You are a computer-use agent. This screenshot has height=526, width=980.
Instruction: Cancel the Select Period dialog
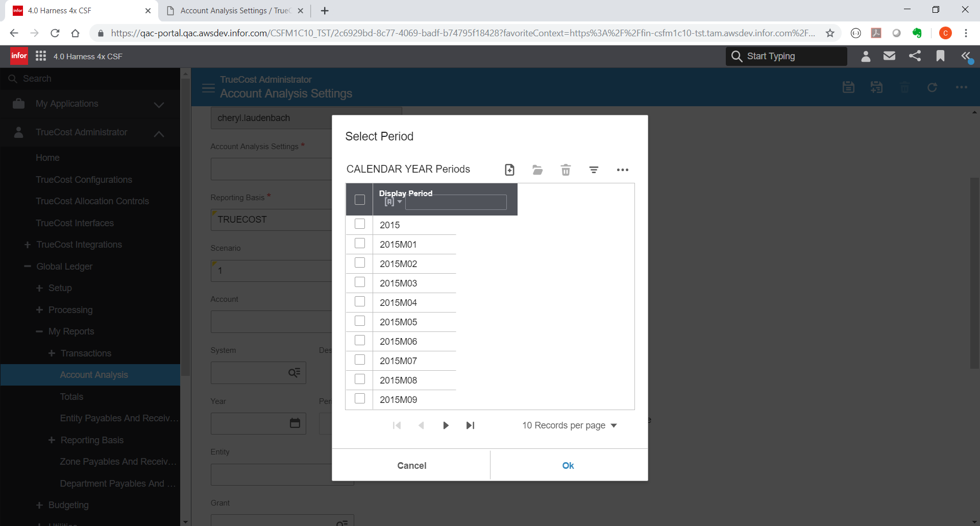(411, 465)
